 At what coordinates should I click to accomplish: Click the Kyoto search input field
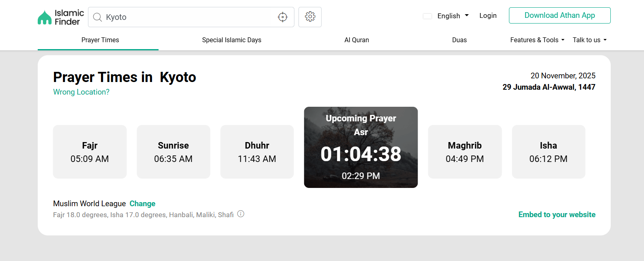pyautogui.click(x=187, y=17)
